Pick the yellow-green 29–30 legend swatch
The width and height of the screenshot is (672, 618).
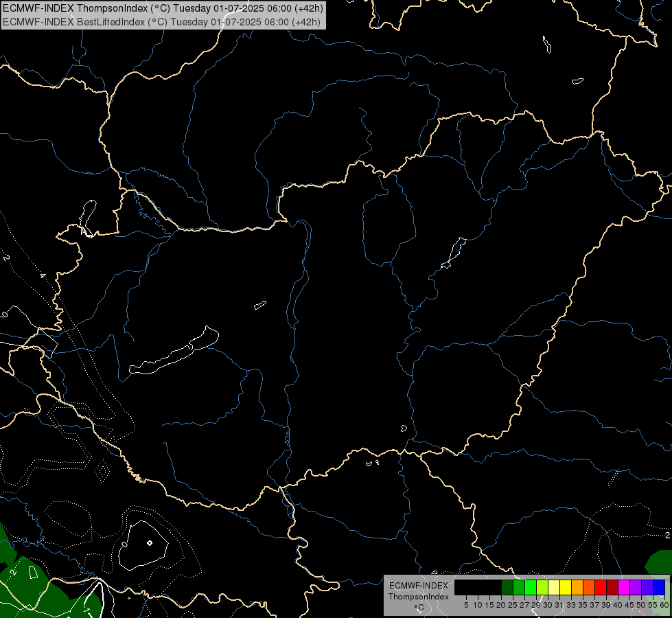pos(542,588)
